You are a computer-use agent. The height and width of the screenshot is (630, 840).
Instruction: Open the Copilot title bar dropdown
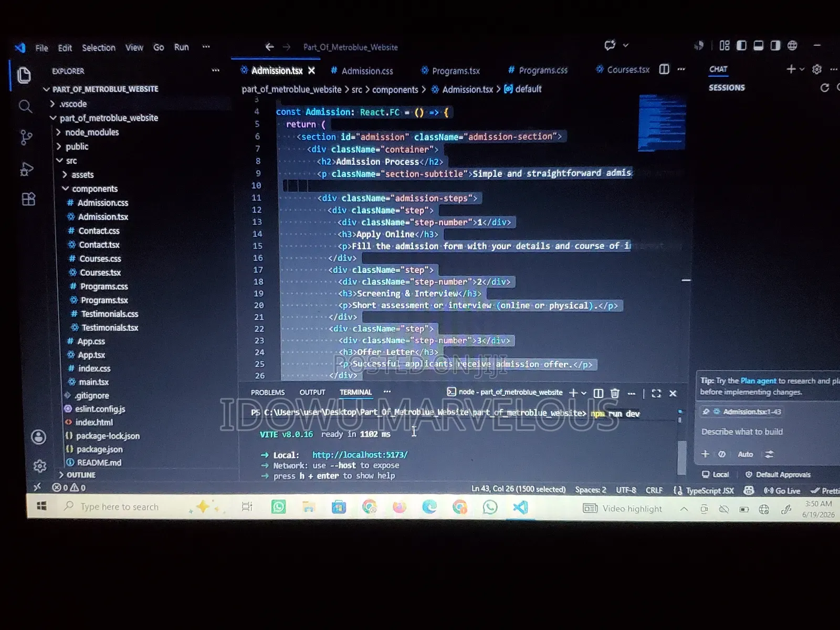coord(626,46)
